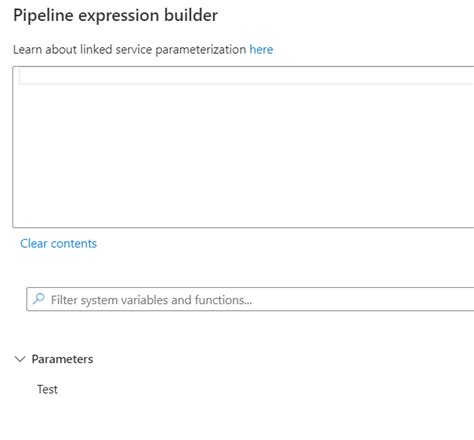Click the left gutter of the expression editor
The width and height of the screenshot is (474, 440).
pyautogui.click(x=16, y=147)
